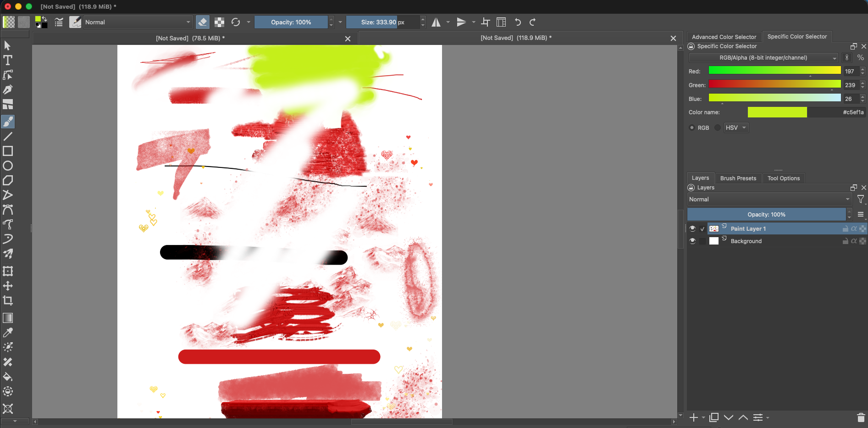Select the Move tool
The height and width of the screenshot is (428, 868).
pyautogui.click(x=8, y=286)
